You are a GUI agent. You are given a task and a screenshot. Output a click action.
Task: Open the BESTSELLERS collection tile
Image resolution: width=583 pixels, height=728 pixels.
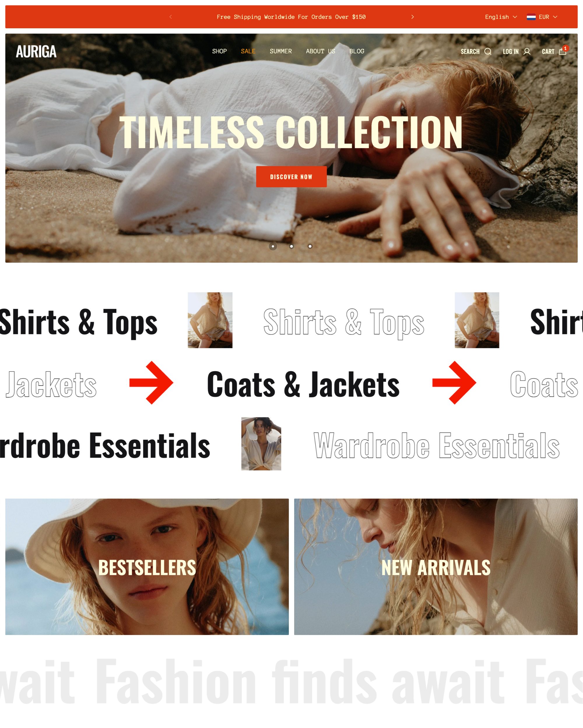147,567
